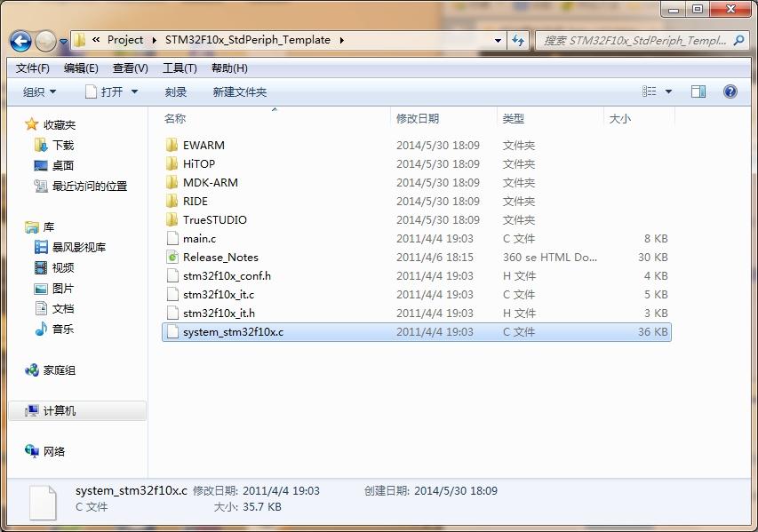Image resolution: width=758 pixels, height=532 pixels.
Task: Click the 刻录 toolbar button
Action: 176,91
